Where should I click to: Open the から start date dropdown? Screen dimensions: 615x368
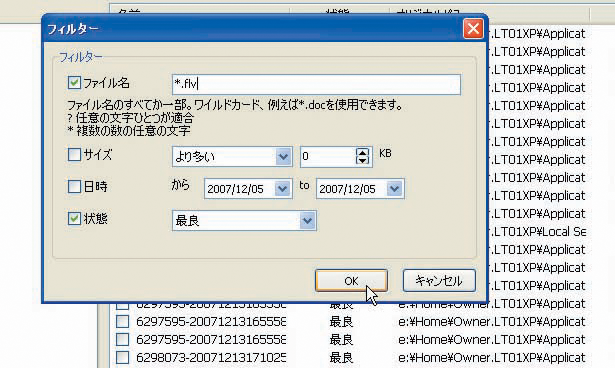coord(282,189)
